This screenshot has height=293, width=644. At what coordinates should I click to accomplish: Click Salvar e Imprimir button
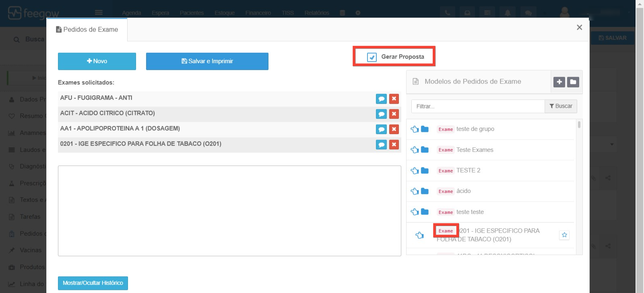tap(207, 61)
